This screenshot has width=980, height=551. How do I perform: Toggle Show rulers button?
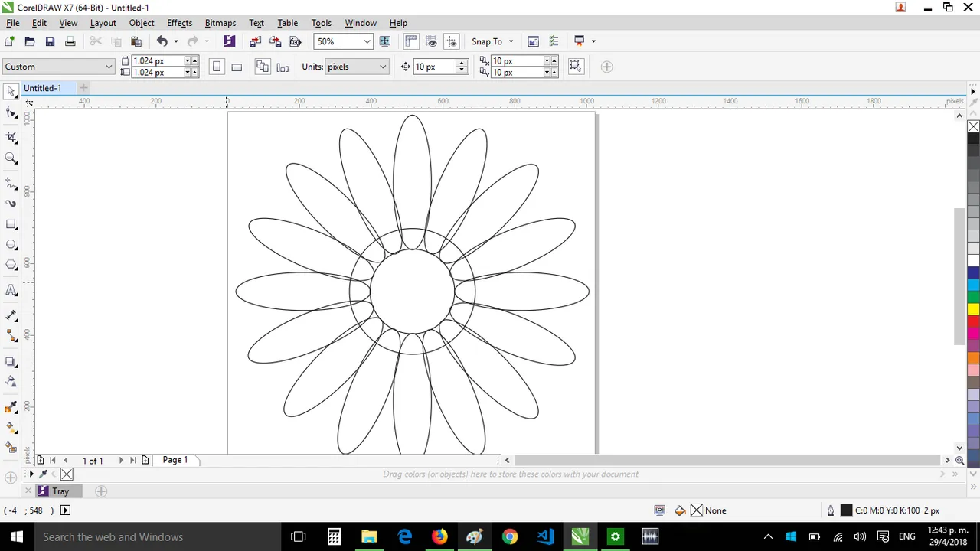click(x=411, y=41)
